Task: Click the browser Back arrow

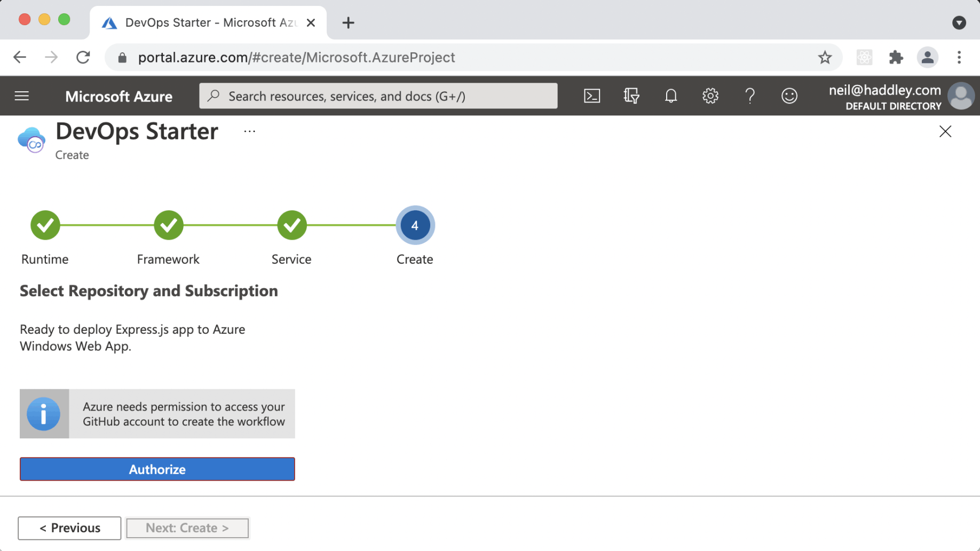Action: click(20, 57)
